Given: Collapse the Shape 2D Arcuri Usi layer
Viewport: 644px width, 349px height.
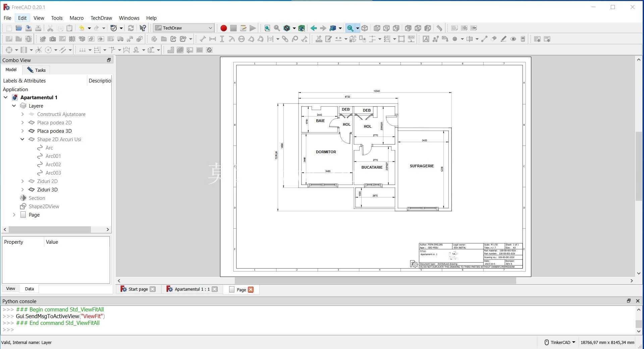Looking at the screenshot, I should (22, 139).
